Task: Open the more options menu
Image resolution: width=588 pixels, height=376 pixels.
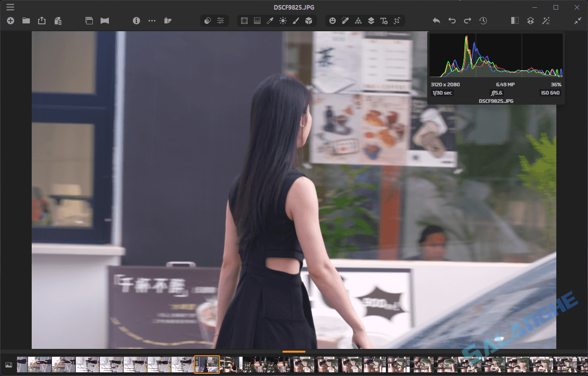Action: (x=152, y=20)
